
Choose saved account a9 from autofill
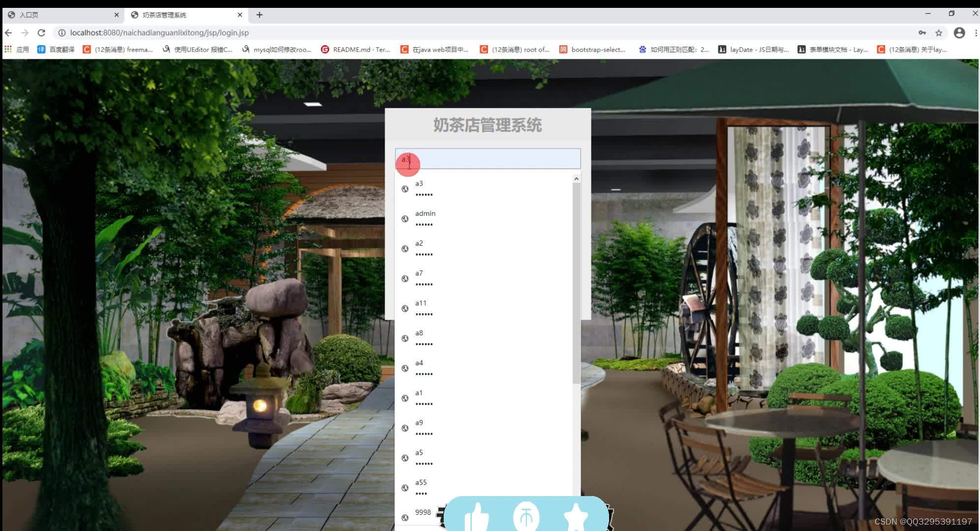484,429
